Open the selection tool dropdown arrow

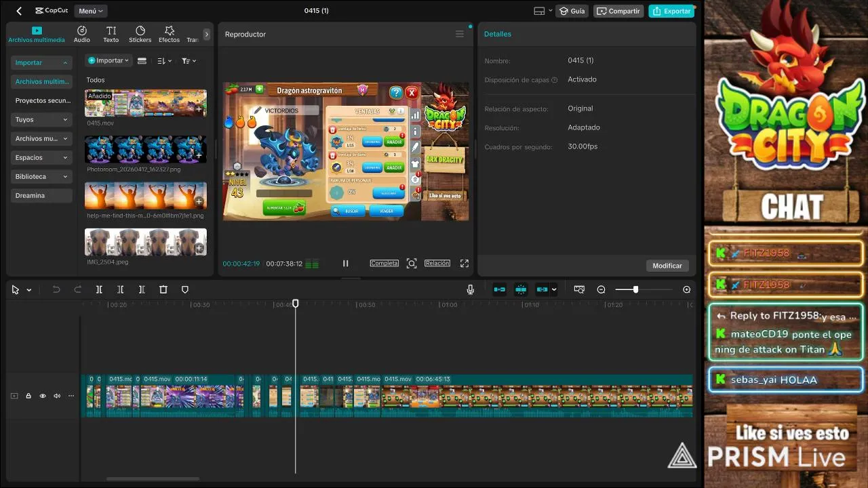[29, 290]
